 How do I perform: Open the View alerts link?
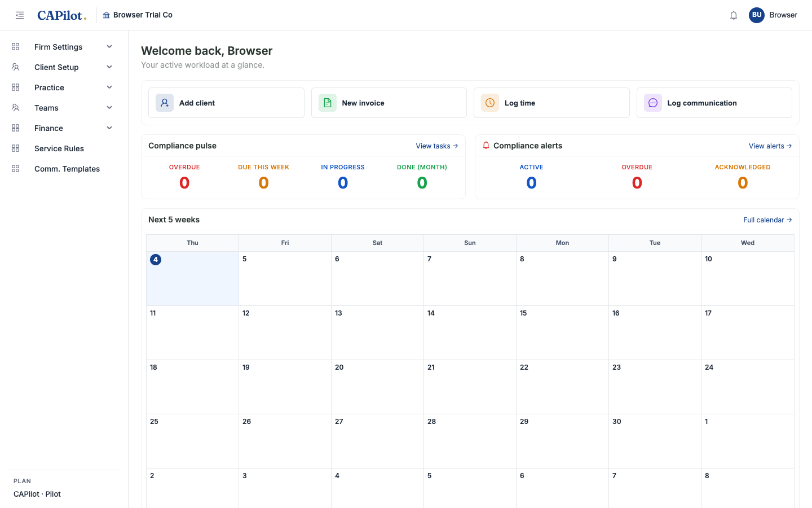770,146
